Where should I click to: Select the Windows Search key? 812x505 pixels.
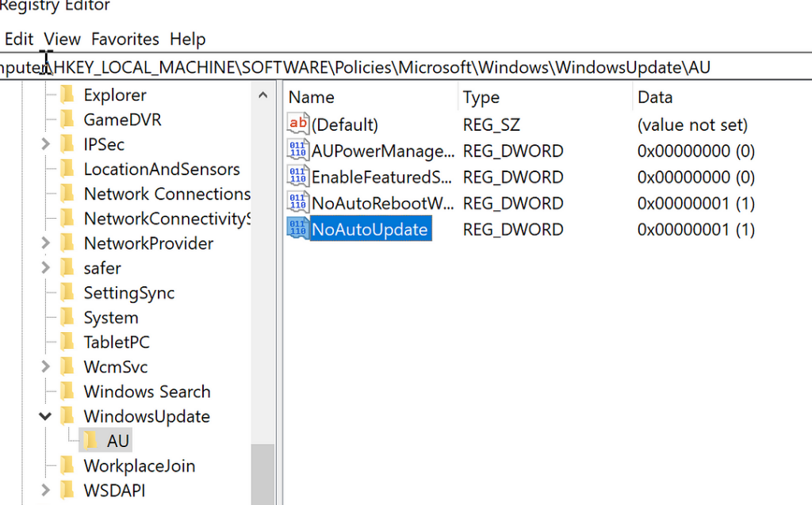coord(147,392)
